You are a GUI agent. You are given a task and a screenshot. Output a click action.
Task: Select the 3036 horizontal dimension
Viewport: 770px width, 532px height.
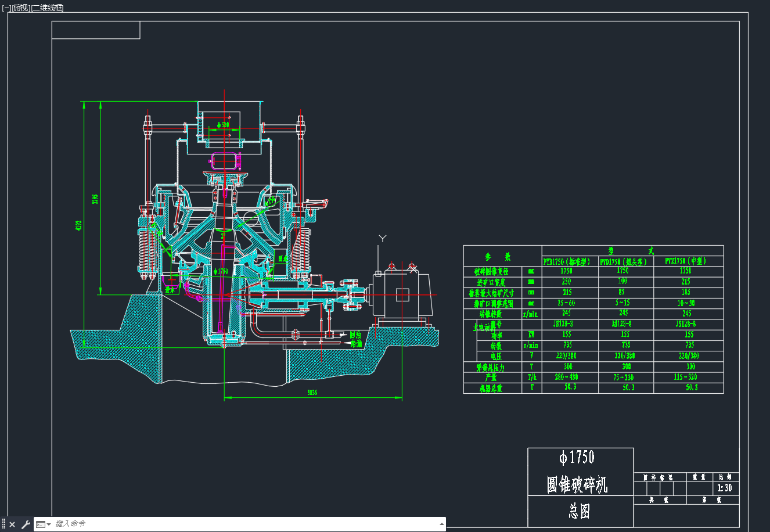point(312,393)
